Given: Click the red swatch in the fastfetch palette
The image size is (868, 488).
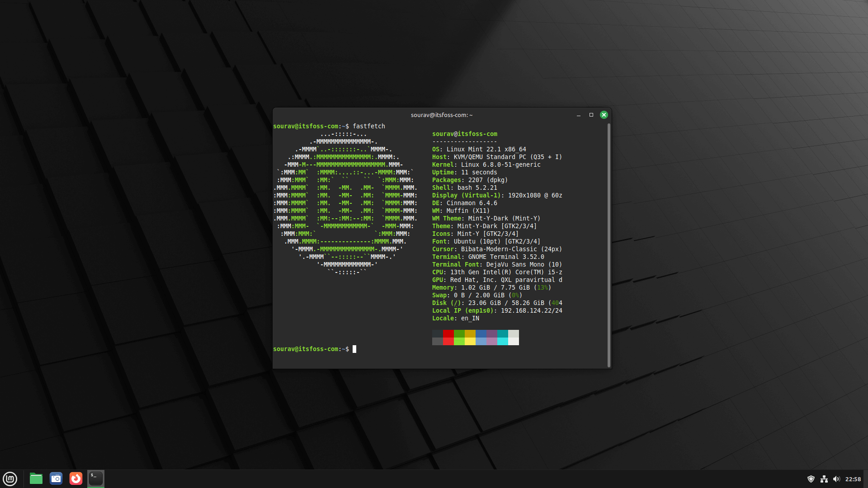Looking at the screenshot, I should tap(448, 338).
